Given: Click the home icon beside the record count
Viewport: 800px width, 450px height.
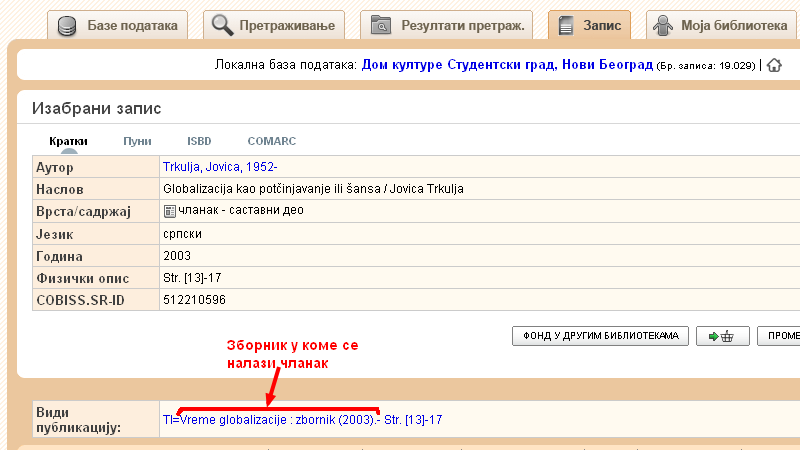Looking at the screenshot, I should tap(774, 65).
